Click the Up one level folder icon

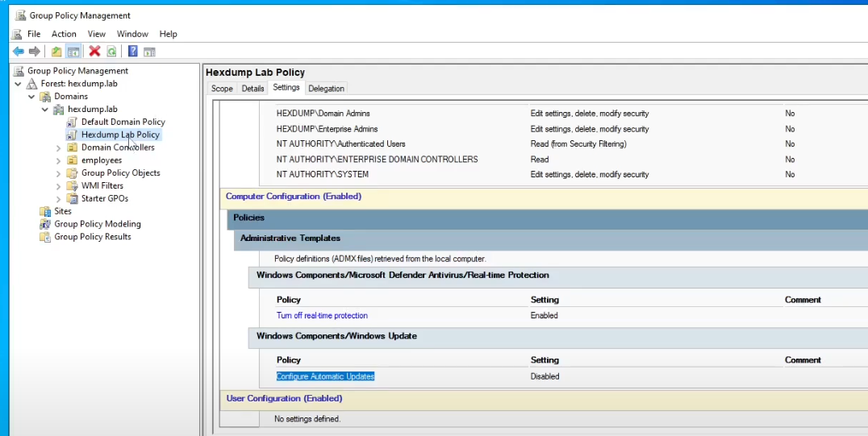56,52
